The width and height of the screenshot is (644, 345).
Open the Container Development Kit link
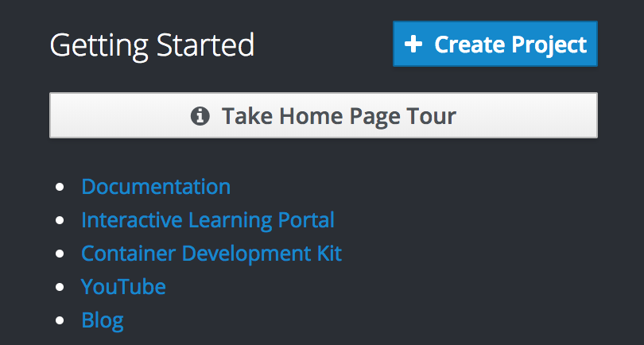(x=211, y=254)
